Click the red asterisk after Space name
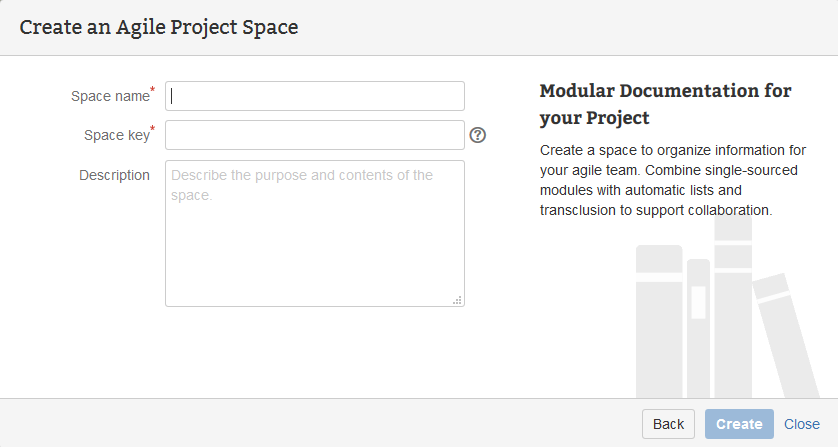Image resolution: width=838 pixels, height=447 pixels. click(153, 91)
